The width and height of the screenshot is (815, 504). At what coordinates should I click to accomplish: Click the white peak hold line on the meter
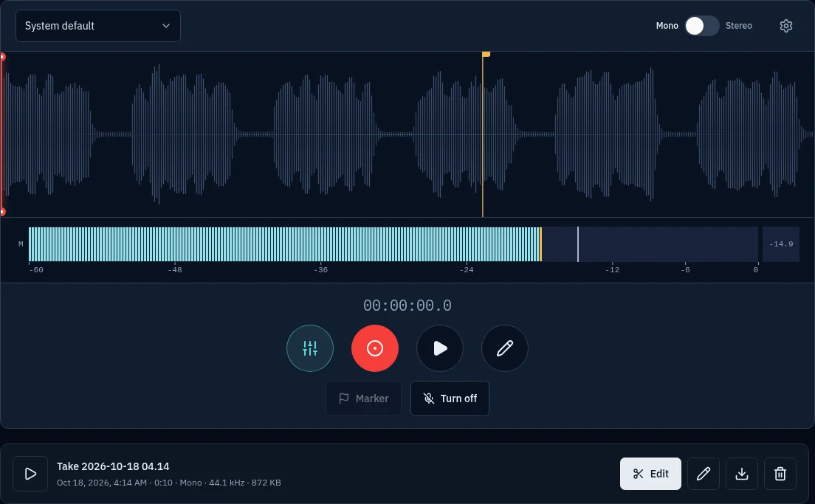coord(578,244)
